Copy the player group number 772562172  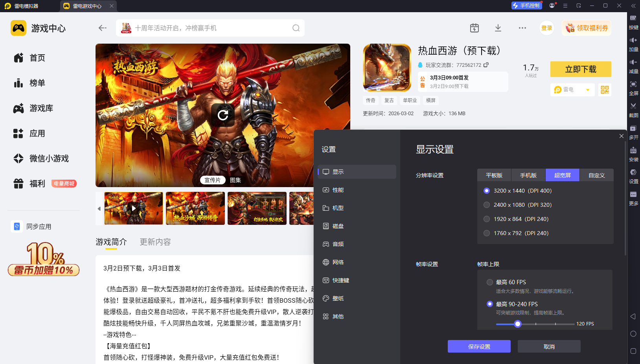486,65
